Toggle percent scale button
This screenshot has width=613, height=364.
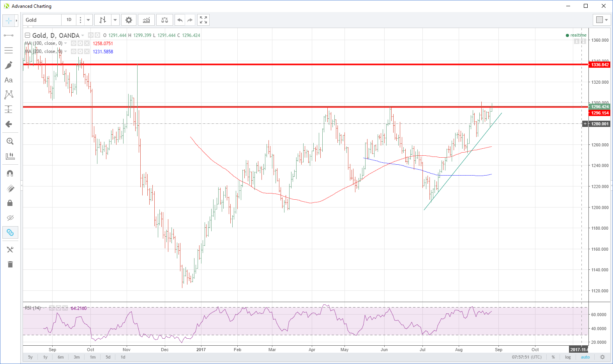pos(553,357)
